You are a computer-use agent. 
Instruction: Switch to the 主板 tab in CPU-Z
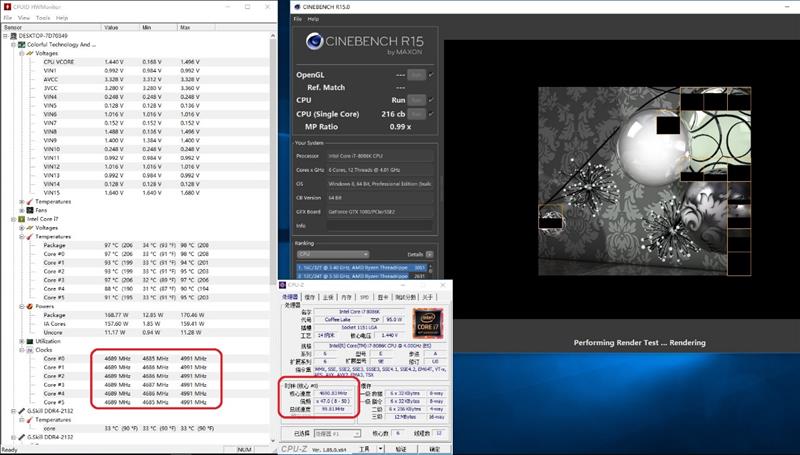[328, 297]
